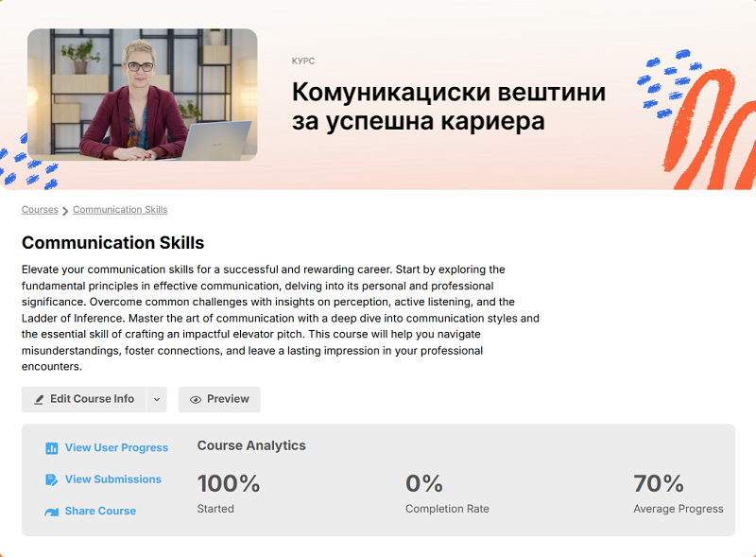Click the 70% Average Progress statistic
This screenshot has height=557, width=756.
(x=659, y=484)
